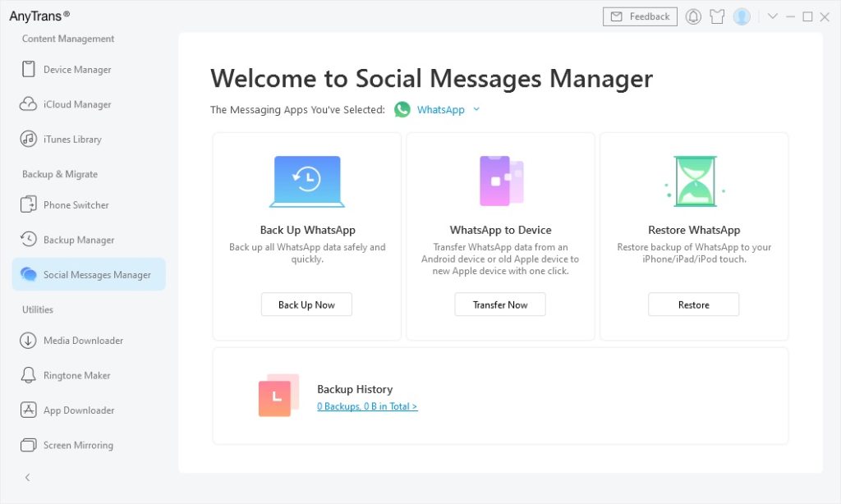Click the Restore button
The image size is (841, 504).
click(x=693, y=305)
